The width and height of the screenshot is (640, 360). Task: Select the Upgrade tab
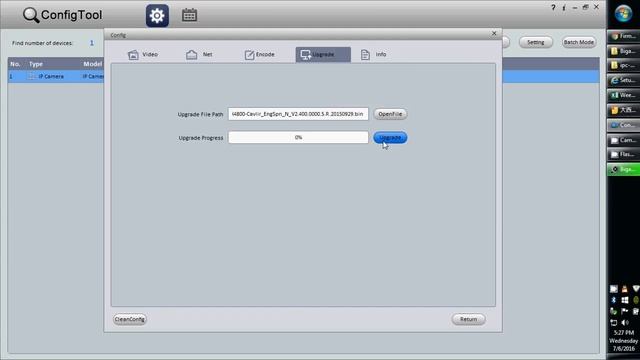click(323, 54)
